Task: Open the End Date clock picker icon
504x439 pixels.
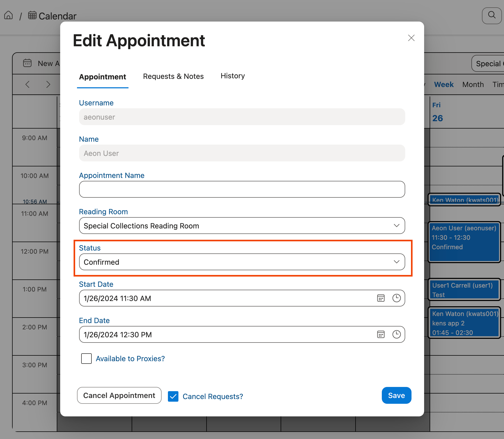Action: click(x=396, y=334)
